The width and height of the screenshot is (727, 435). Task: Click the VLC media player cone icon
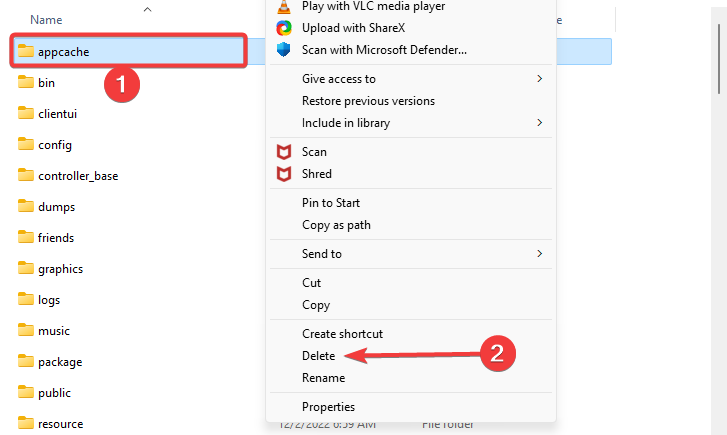284,6
